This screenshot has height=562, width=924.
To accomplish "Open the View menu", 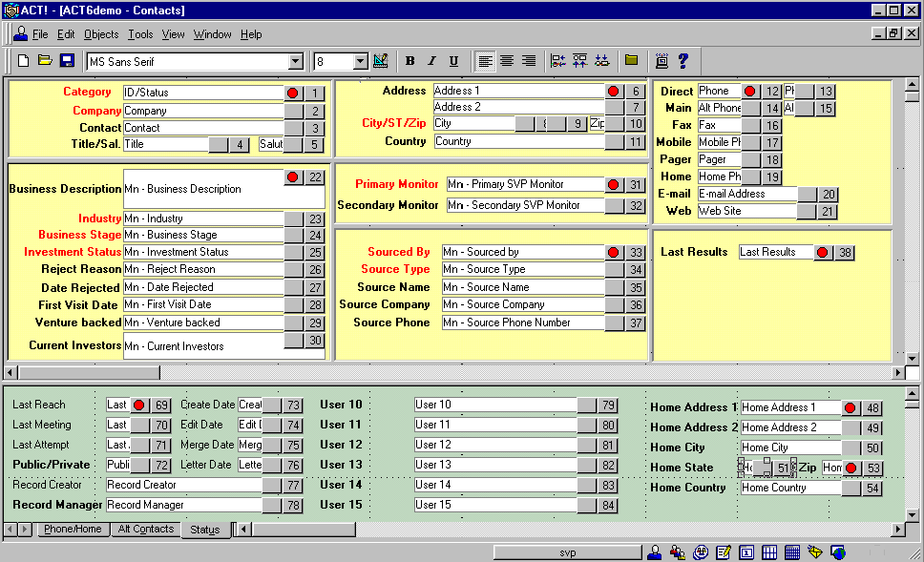I will tap(174, 34).
